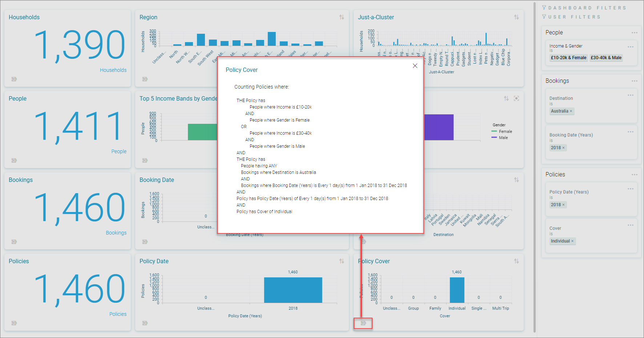
Task: Click 'Policy has Cover of Individual' text
Action: [x=264, y=212]
